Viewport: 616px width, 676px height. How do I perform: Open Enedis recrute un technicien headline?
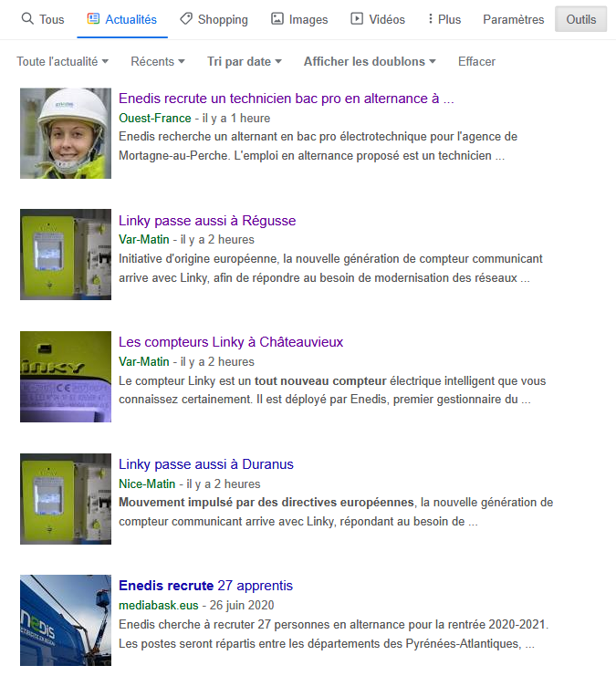[287, 99]
